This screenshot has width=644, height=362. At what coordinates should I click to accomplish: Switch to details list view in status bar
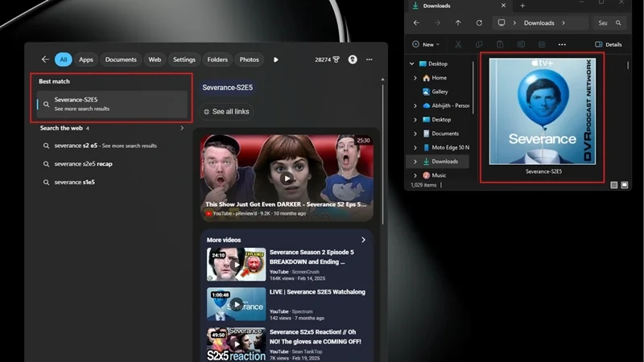[613, 185]
